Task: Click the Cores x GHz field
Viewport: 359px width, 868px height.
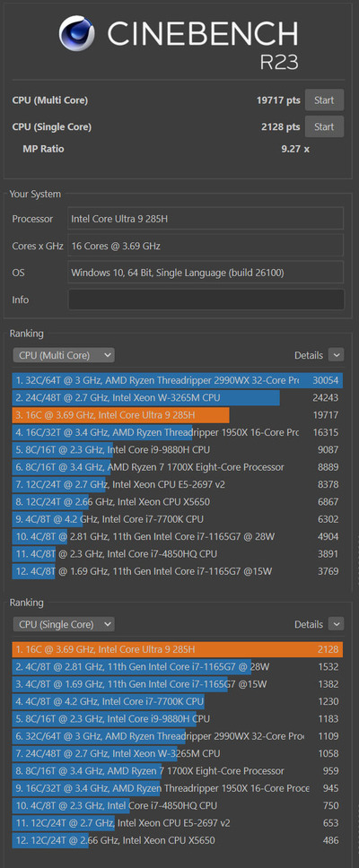Action: (x=206, y=246)
